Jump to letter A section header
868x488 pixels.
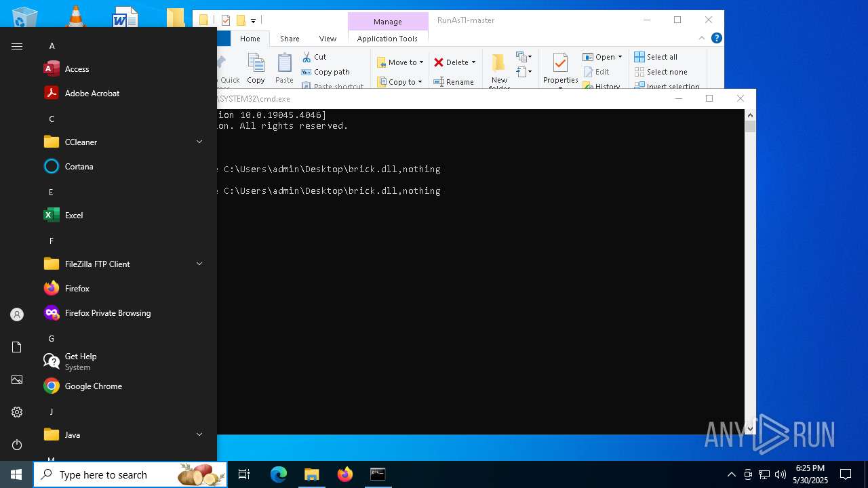point(52,45)
